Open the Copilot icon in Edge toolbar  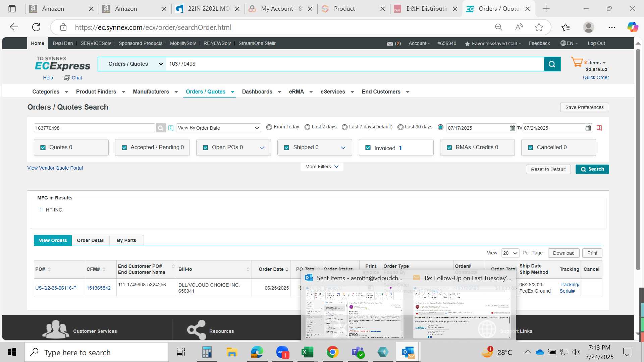coord(633,27)
